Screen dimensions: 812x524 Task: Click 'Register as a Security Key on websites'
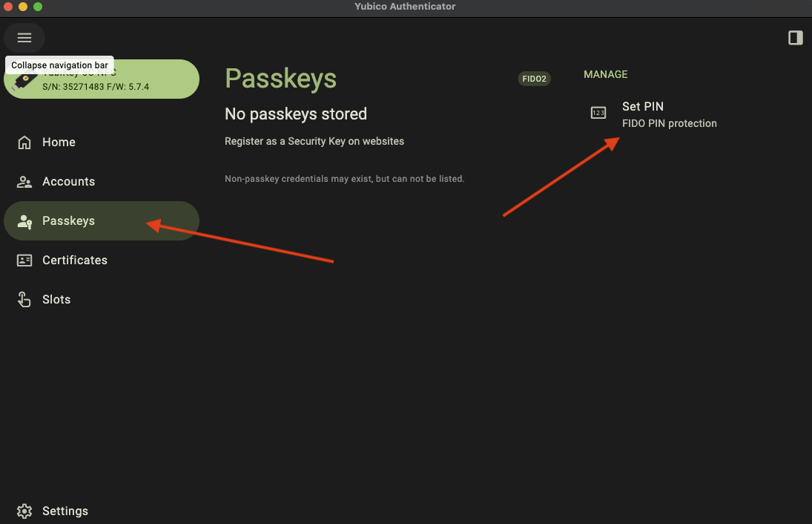click(x=314, y=141)
